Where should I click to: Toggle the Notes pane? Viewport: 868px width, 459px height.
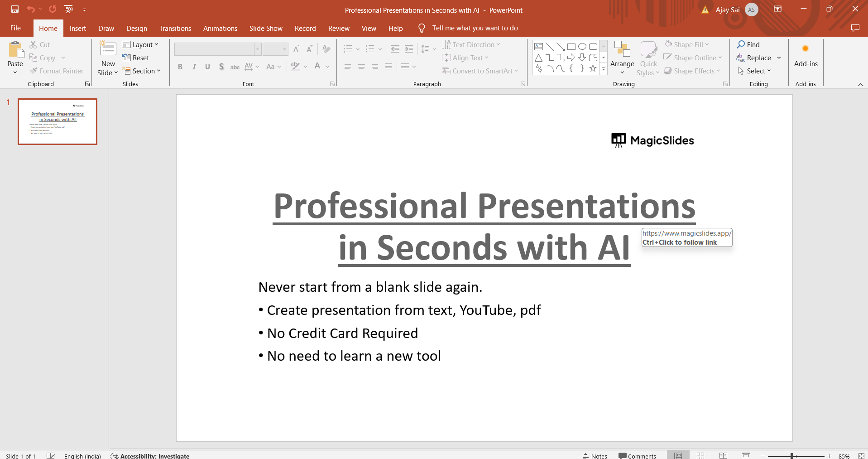pos(595,456)
